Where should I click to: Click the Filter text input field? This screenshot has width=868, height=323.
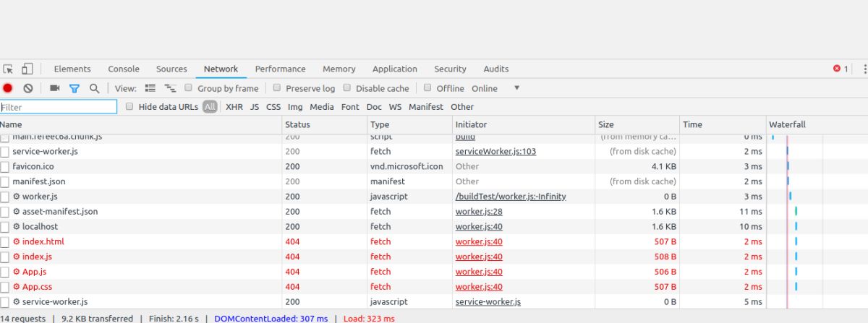59,107
